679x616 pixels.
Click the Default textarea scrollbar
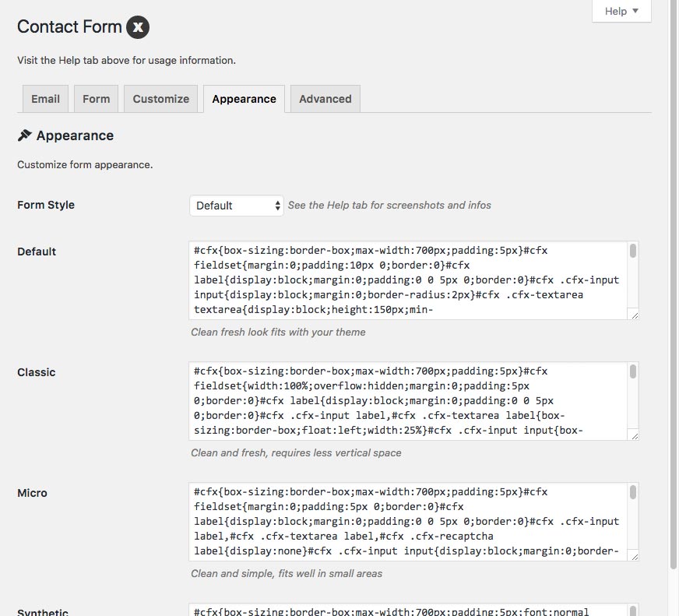(x=633, y=251)
